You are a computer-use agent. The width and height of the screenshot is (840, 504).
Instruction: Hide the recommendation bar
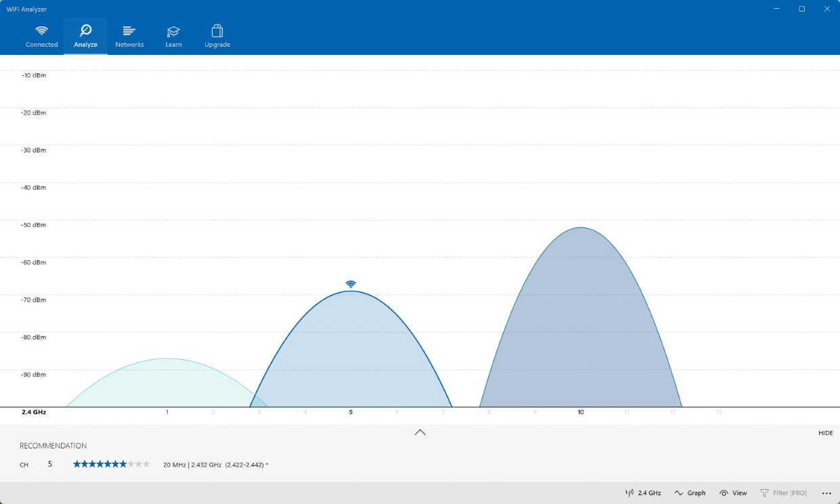[826, 433]
